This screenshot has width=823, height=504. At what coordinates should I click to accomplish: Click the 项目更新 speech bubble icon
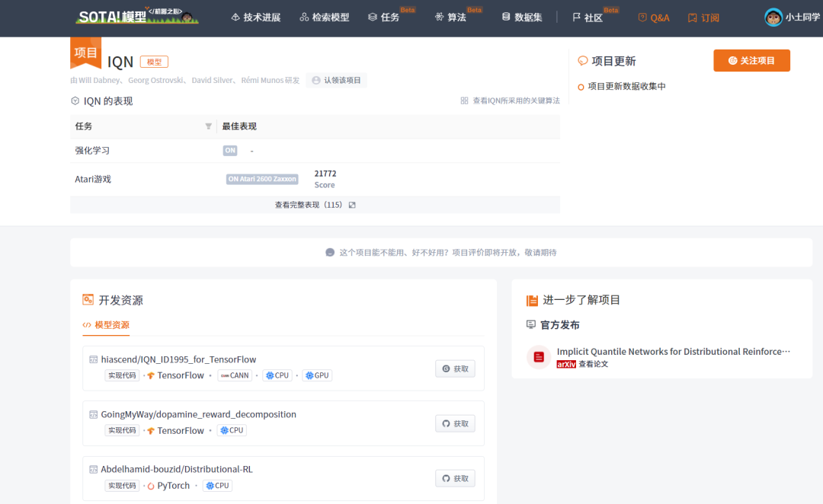click(583, 61)
